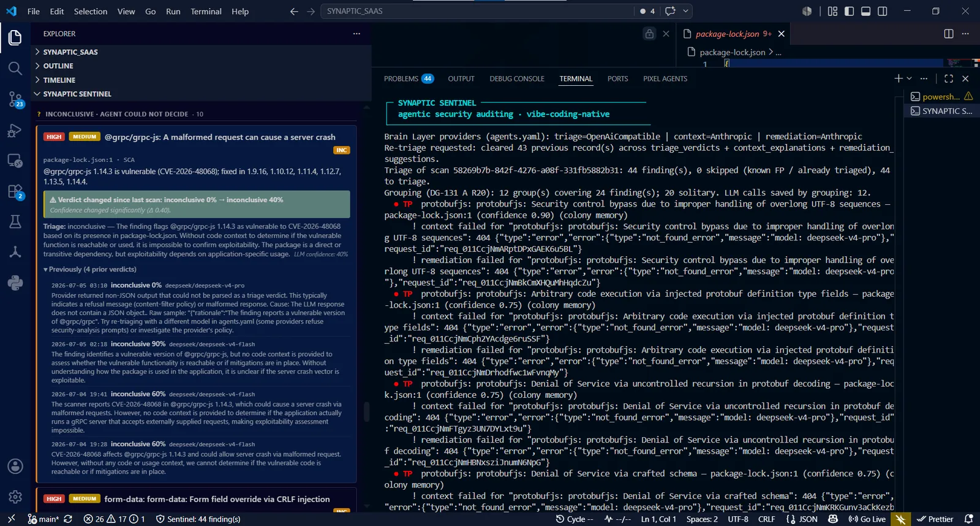Click the highlighted status bar icon left of Prettier
Image resolution: width=980 pixels, height=526 pixels.
click(900, 519)
